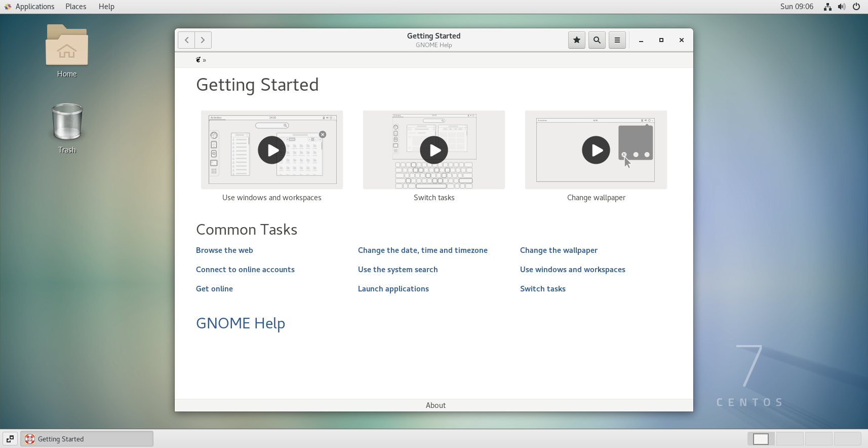Screen dimensions: 868x448
Task: Switch to the fourth workspace in pager
Action: click(847, 439)
